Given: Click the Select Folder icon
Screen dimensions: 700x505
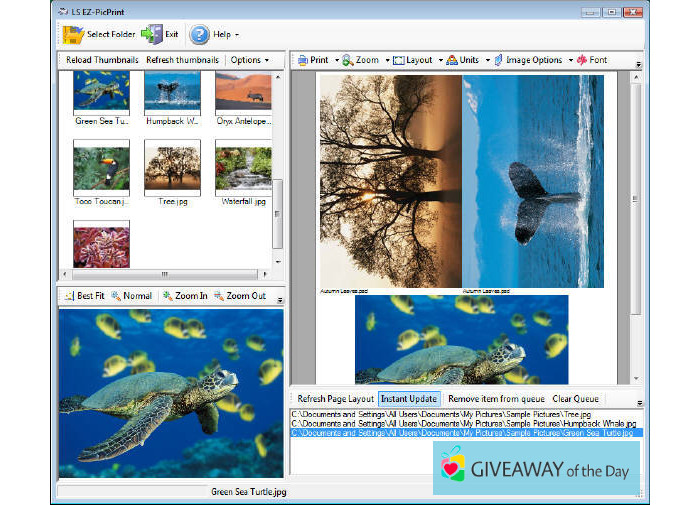Looking at the screenshot, I should click(73, 34).
